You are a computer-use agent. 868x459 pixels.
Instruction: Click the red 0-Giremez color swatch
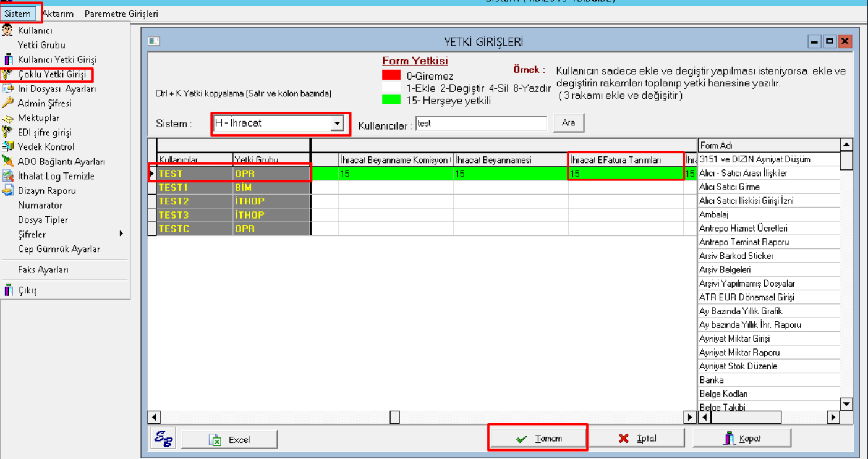coord(391,75)
